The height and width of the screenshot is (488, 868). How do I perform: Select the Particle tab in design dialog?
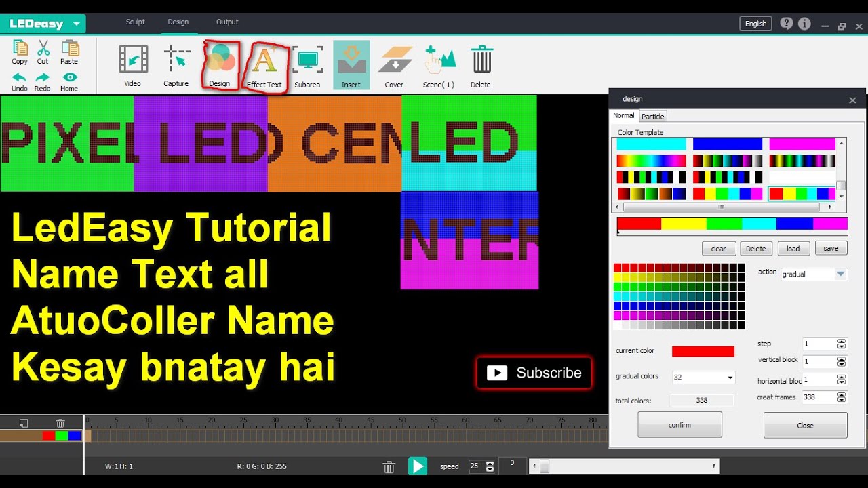[653, 117]
